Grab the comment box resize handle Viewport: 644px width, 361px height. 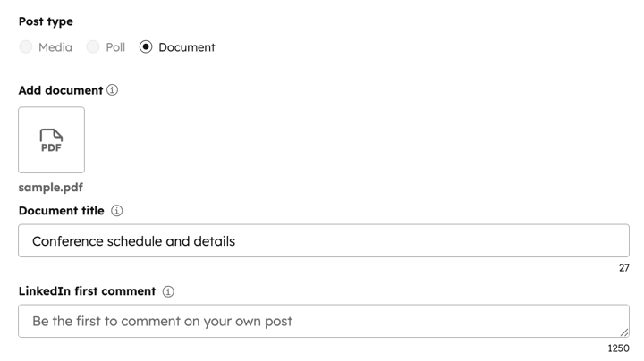click(x=623, y=332)
